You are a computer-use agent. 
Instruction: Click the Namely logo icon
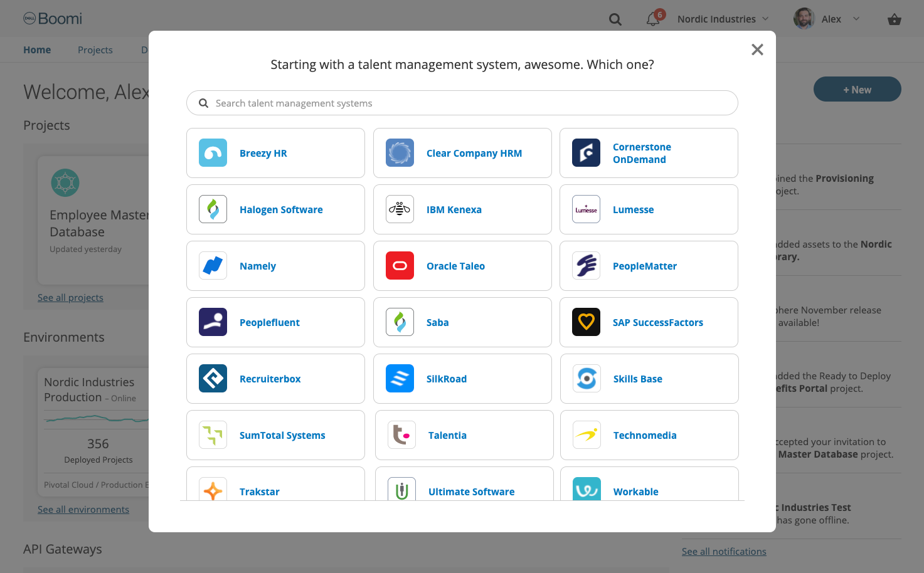213,266
